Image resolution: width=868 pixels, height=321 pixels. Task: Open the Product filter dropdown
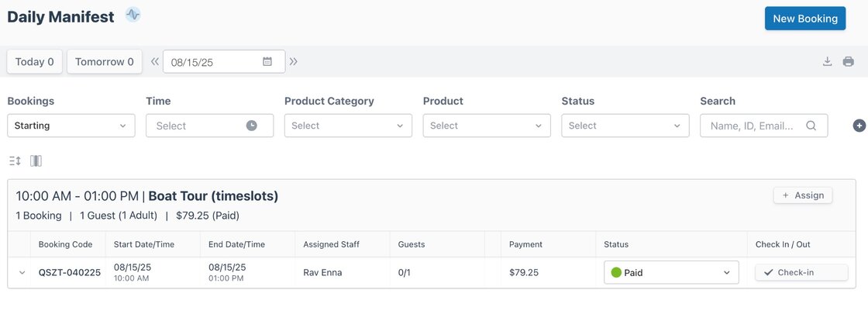tap(487, 126)
